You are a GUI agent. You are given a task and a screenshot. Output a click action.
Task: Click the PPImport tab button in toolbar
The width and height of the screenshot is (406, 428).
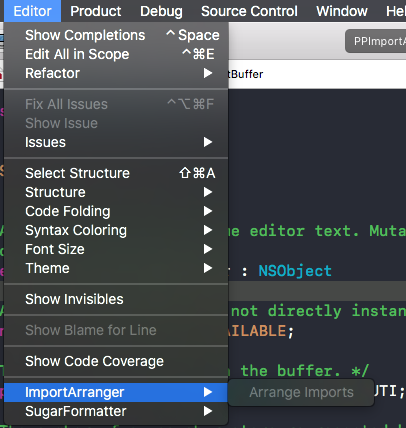point(376,41)
